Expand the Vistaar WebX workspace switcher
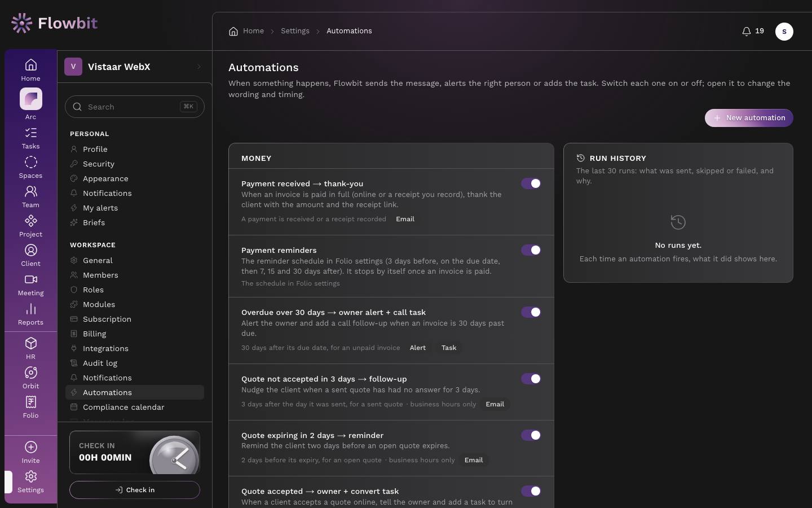The width and height of the screenshot is (812, 508). coord(134,67)
